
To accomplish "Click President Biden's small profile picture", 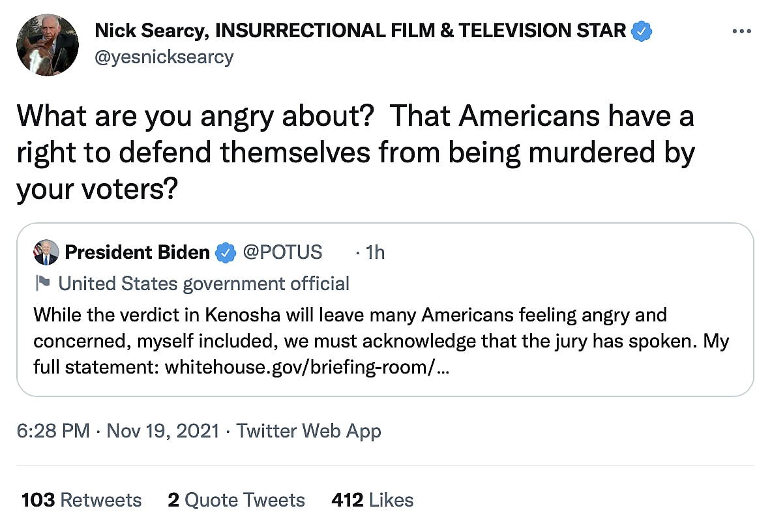I will tap(46, 252).
